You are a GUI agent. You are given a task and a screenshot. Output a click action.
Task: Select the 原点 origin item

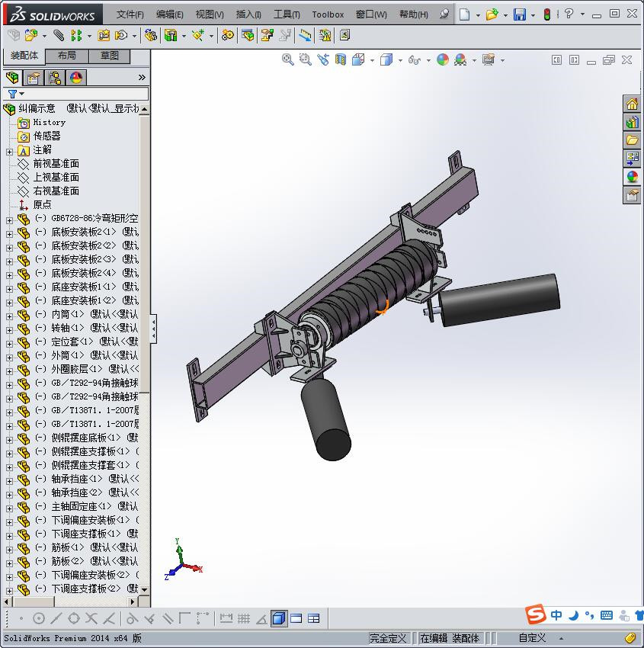[x=42, y=204]
